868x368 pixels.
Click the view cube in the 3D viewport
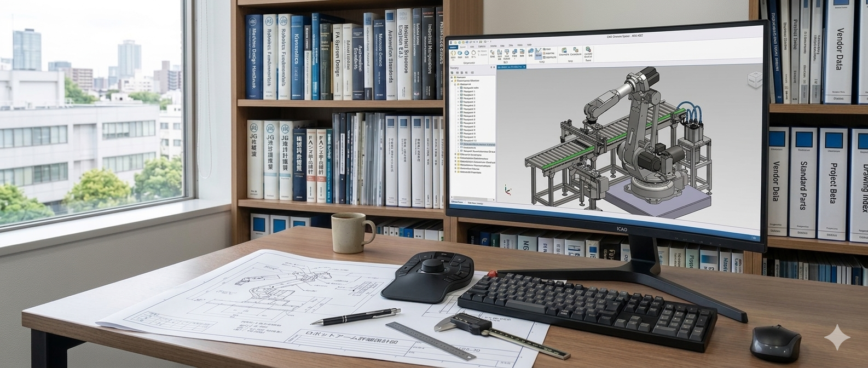(755, 80)
